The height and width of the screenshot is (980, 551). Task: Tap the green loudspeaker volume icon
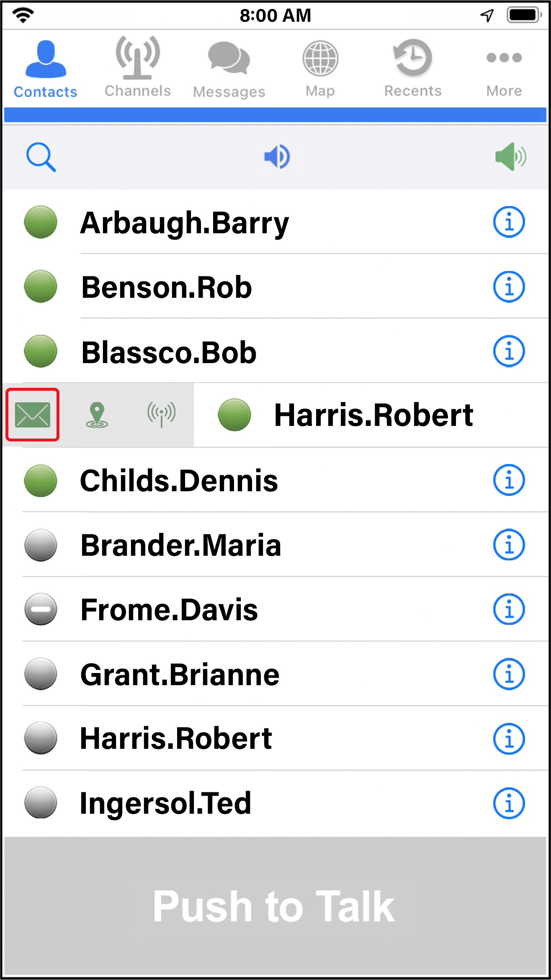pos(510,157)
